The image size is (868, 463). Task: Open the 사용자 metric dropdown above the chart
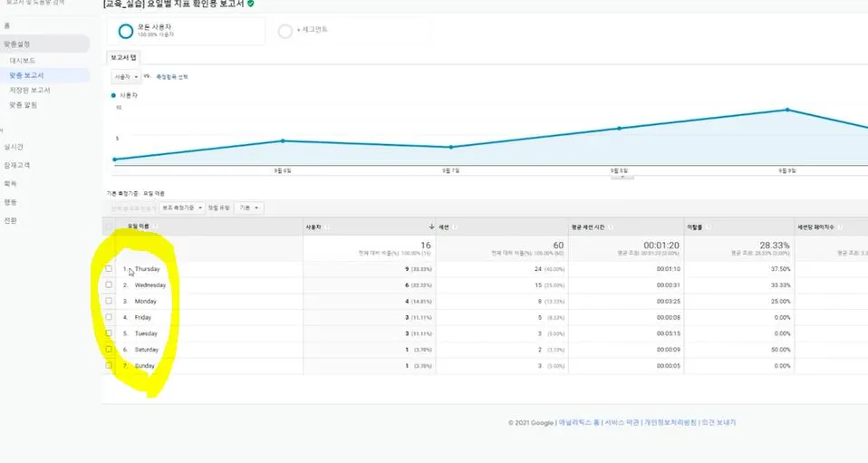[x=126, y=77]
